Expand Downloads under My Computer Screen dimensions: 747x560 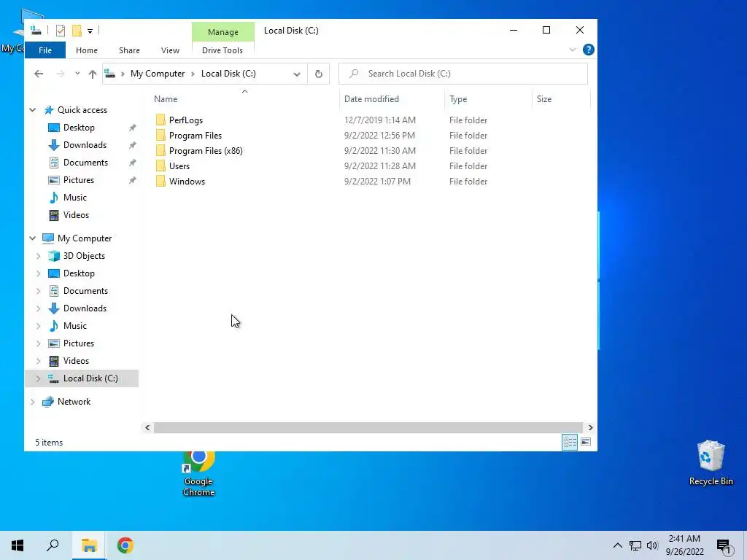click(x=39, y=308)
